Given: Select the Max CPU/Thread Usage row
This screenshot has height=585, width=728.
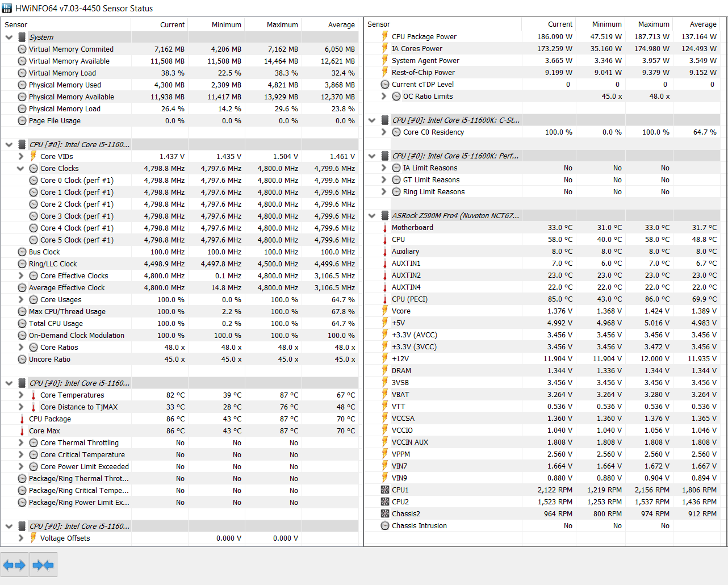Looking at the screenshot, I should (179, 311).
